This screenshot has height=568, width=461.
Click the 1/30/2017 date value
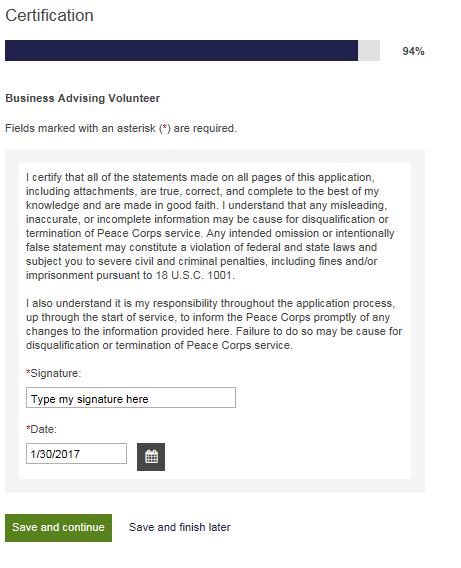[55, 454]
